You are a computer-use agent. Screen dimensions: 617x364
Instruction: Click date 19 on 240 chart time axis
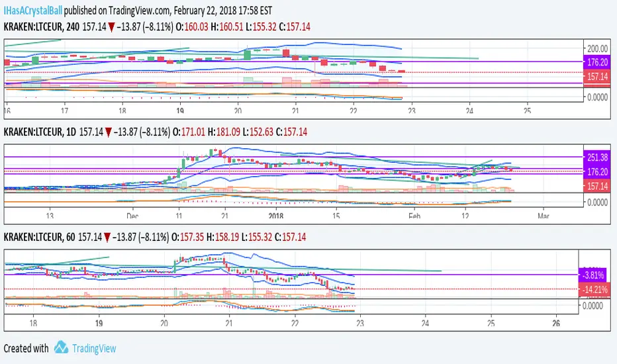pos(180,111)
